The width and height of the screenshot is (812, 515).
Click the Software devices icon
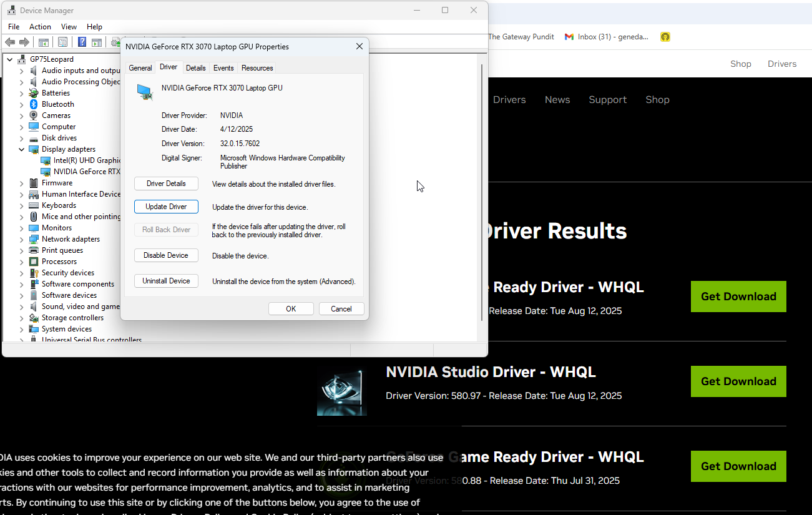[x=34, y=295]
